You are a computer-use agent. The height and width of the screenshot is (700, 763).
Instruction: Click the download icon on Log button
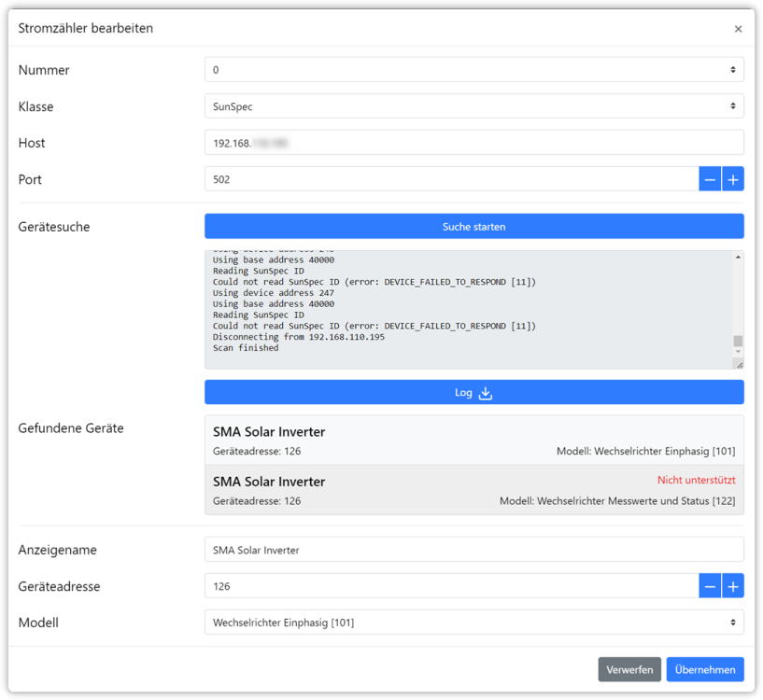pos(486,393)
